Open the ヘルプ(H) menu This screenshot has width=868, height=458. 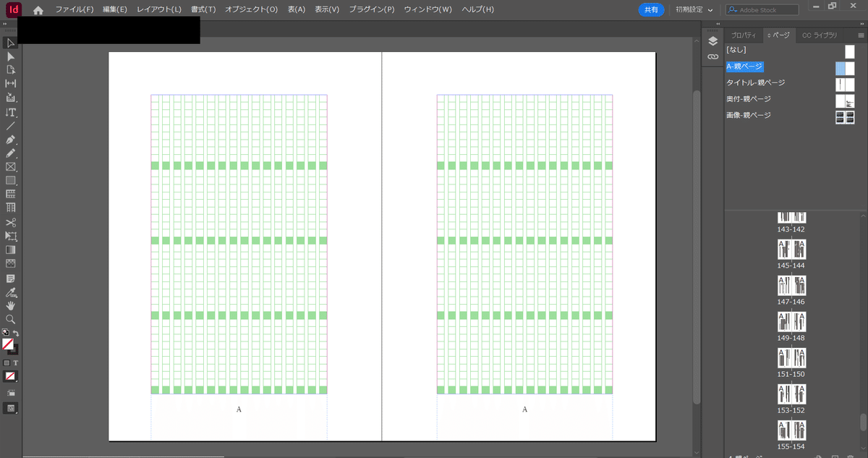tap(477, 10)
